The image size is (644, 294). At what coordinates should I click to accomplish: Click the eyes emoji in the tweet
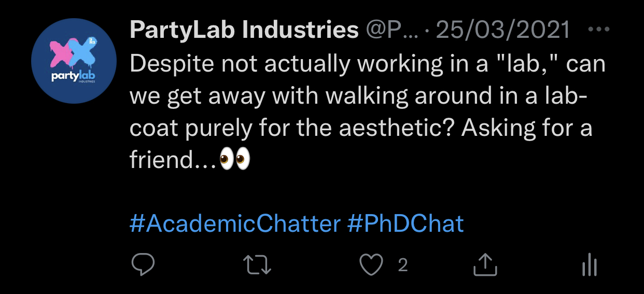pos(235,160)
